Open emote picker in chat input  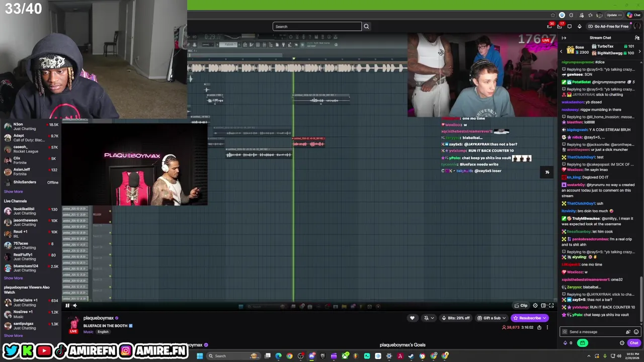[636, 332]
